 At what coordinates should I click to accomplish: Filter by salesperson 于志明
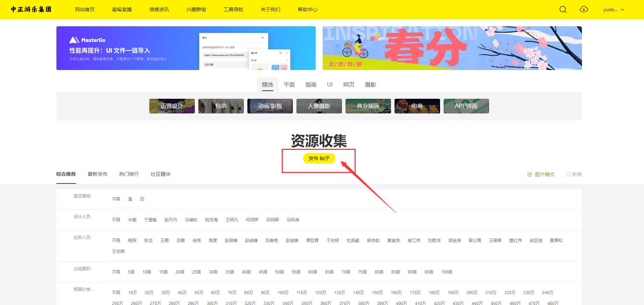coord(333,240)
